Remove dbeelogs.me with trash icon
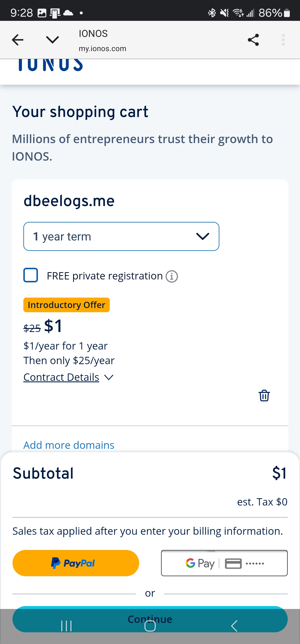Screen dimensions: 300x644 (x=264, y=395)
